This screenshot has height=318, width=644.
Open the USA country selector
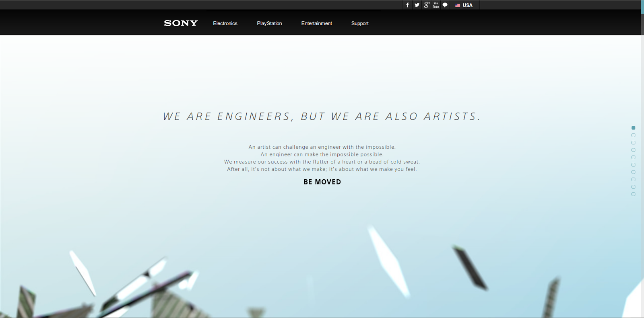point(464,5)
